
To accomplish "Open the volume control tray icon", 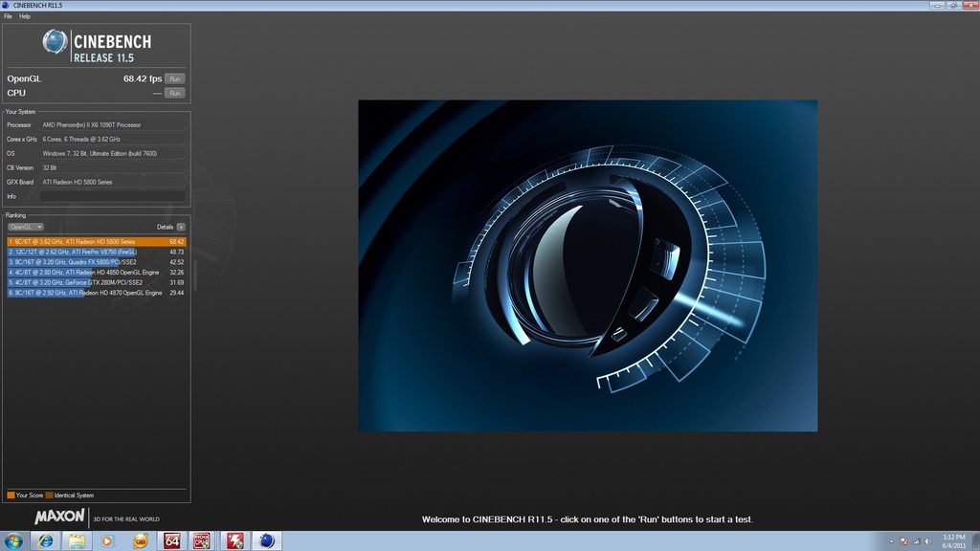I will coord(928,541).
